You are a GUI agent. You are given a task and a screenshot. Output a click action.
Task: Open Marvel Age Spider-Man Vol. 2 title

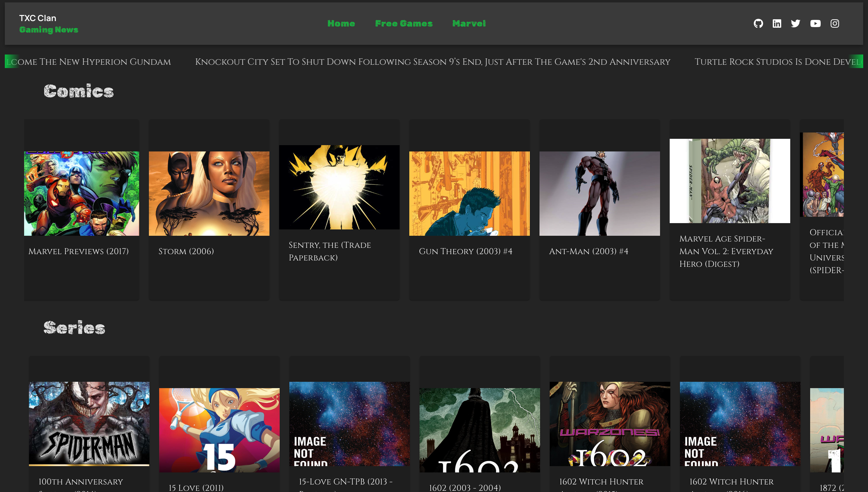[x=726, y=251]
